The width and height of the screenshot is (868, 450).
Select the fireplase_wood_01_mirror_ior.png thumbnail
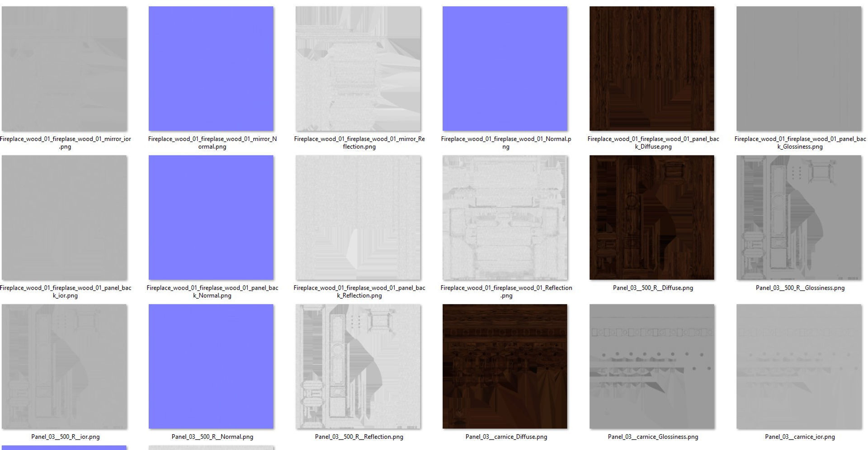64,69
